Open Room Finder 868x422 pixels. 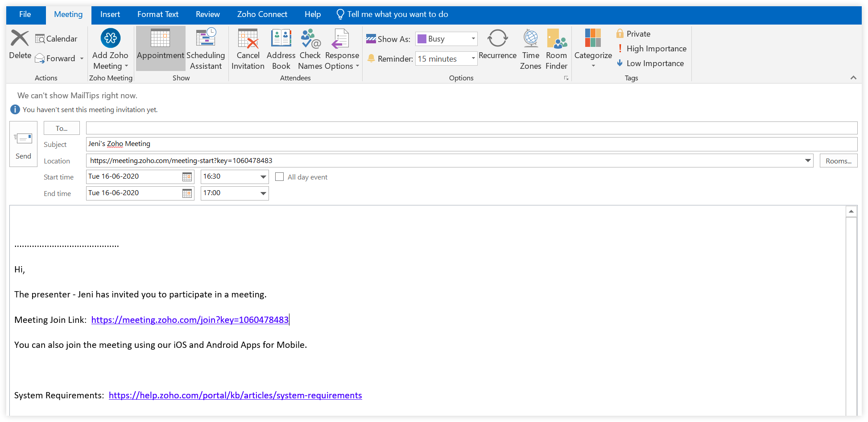click(x=556, y=48)
